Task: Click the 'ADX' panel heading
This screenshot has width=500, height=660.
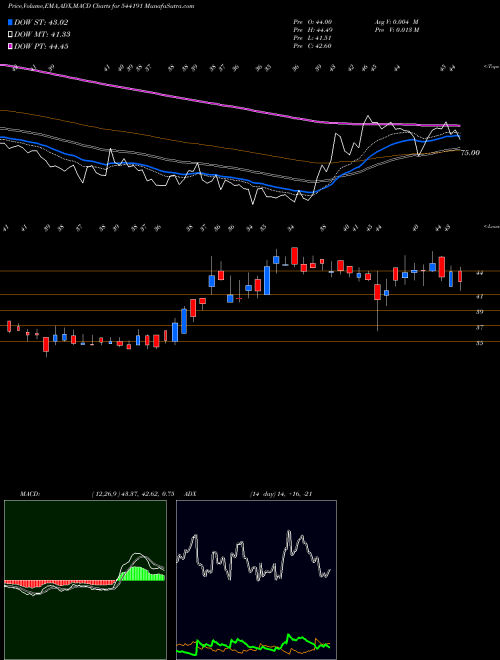Action: pyautogui.click(x=190, y=494)
